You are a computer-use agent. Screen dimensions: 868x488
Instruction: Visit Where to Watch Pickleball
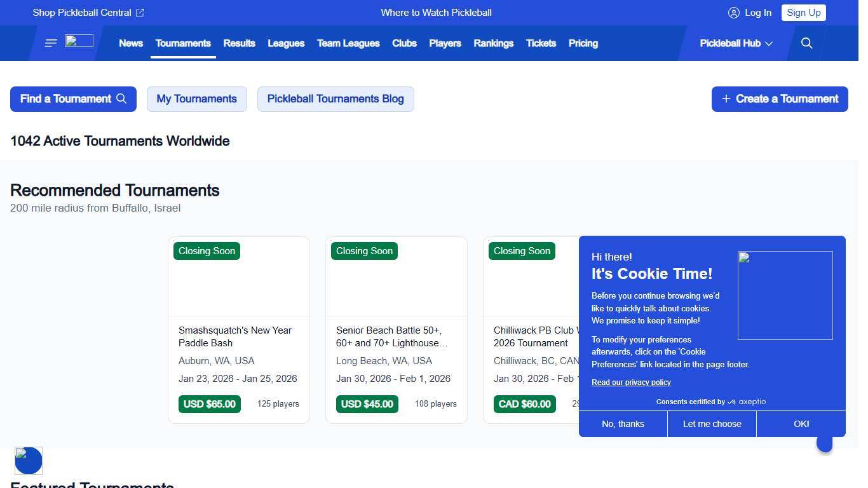(x=436, y=12)
